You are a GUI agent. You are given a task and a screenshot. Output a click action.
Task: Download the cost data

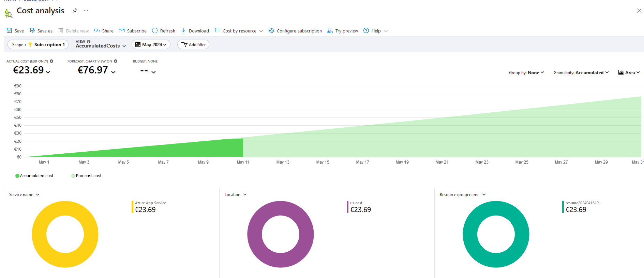point(195,31)
